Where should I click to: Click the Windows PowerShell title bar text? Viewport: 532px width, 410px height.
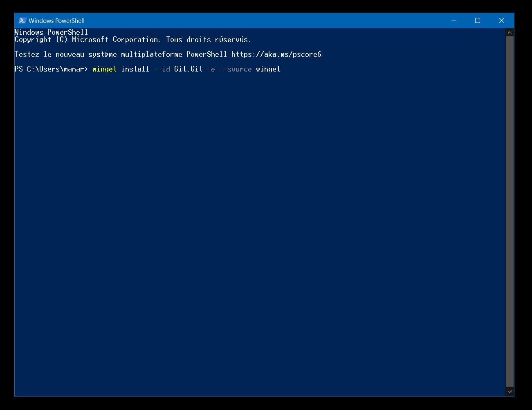coord(56,20)
